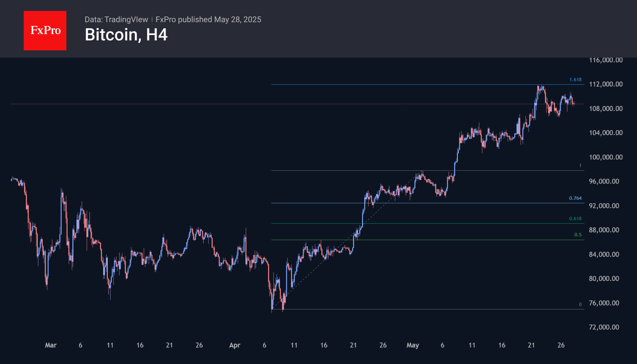Click the Mar label on time axis
637x364 pixels.
(51, 345)
